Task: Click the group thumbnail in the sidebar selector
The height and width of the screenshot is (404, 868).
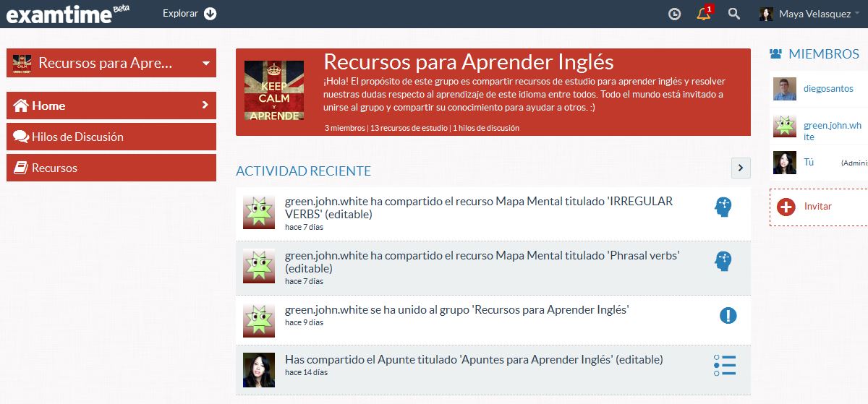Action: click(22, 63)
